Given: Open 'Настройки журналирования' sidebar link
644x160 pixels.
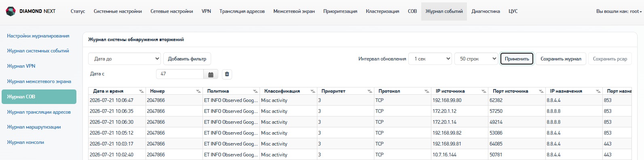Looking at the screenshot, I should click(38, 36).
